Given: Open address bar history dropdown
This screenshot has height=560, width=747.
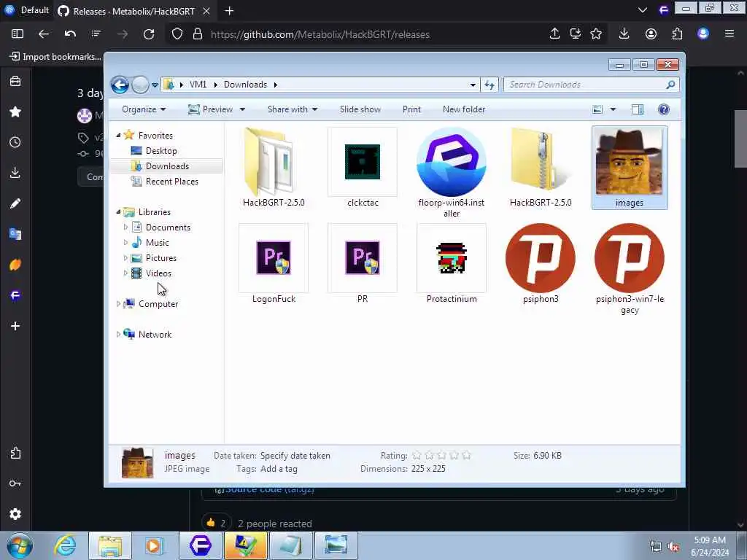Looking at the screenshot, I should (x=473, y=85).
